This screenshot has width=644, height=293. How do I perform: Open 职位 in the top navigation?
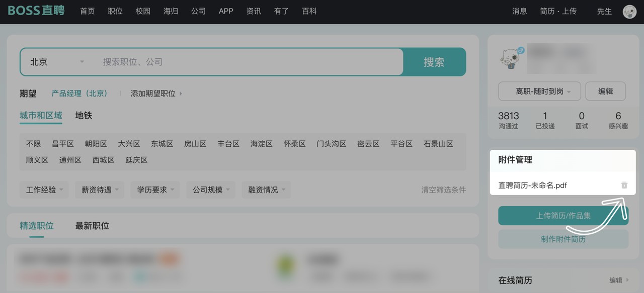(115, 11)
